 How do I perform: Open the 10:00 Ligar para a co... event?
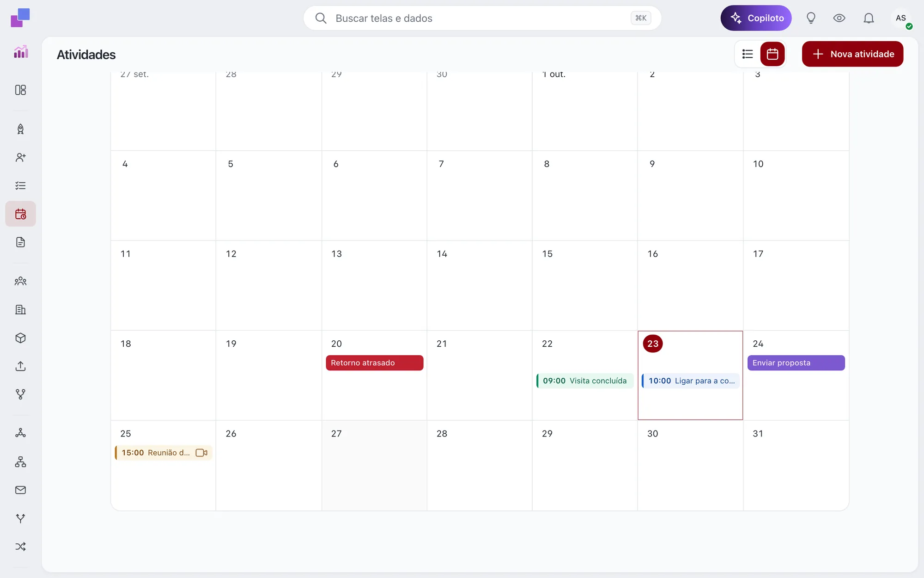click(x=690, y=381)
